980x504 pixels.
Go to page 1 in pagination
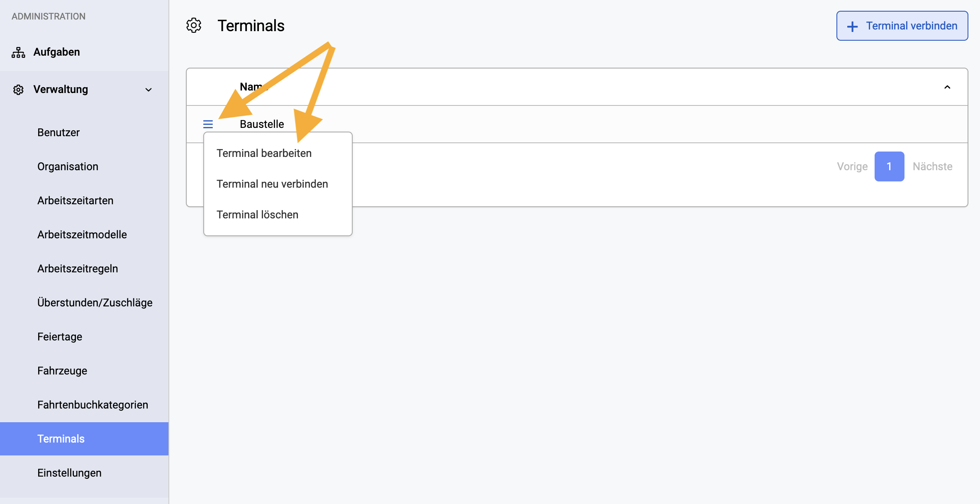889,166
